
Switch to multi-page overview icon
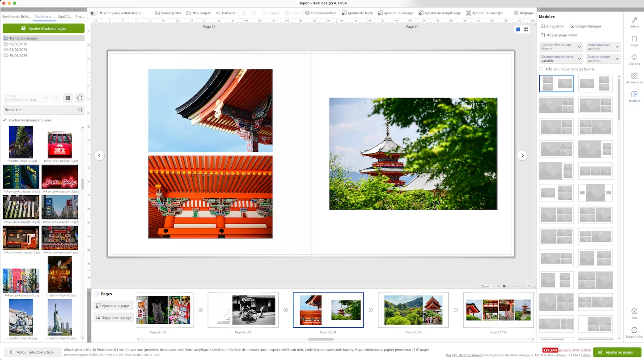(526, 30)
